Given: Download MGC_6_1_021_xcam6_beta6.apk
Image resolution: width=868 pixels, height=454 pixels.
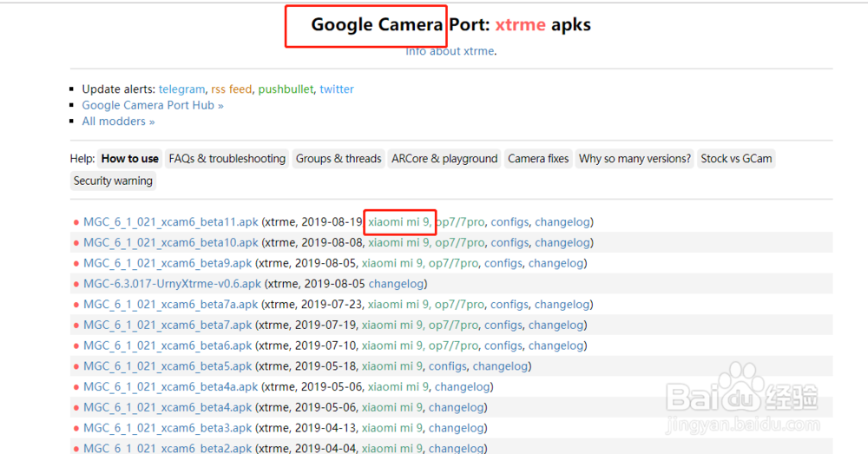Looking at the screenshot, I should pos(168,345).
